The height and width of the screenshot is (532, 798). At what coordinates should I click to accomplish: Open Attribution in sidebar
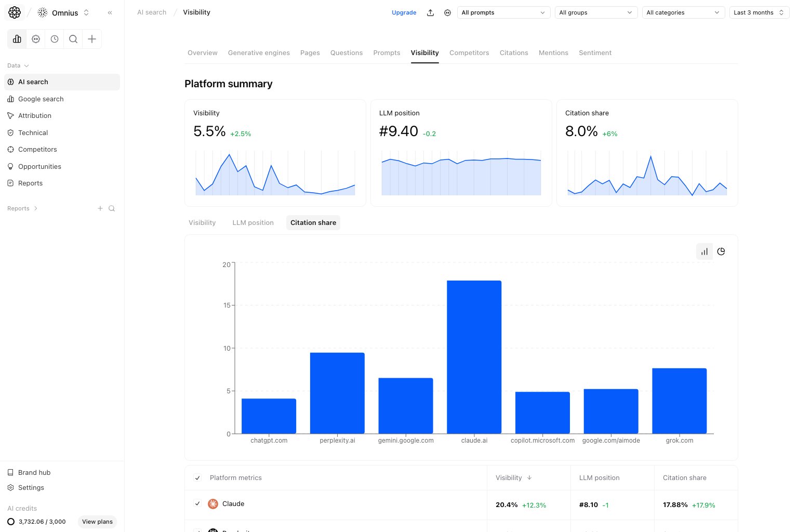point(62,115)
